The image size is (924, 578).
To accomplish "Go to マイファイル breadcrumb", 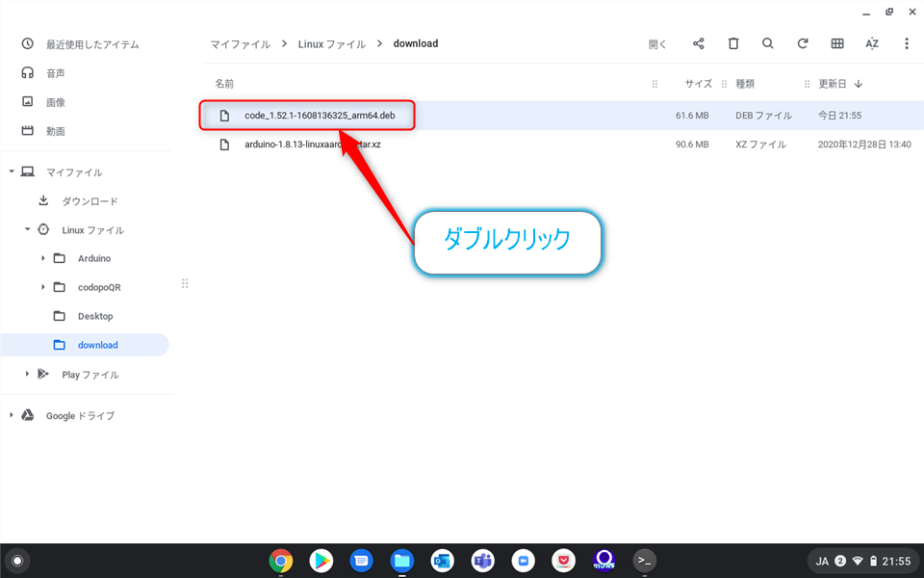I will point(241,44).
